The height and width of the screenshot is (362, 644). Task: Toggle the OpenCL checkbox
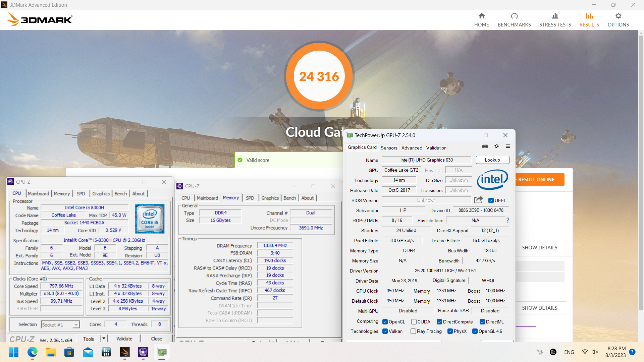385,322
